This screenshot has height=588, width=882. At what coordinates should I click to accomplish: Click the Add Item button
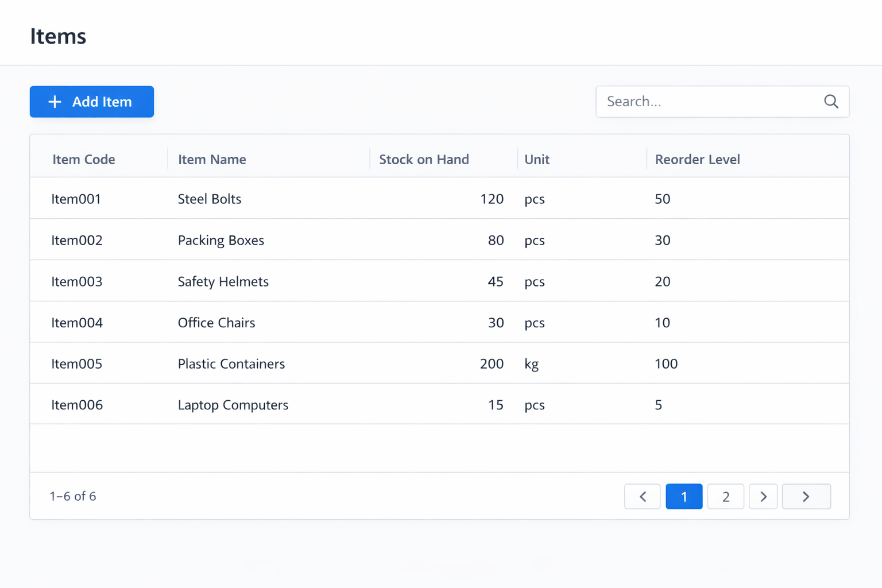click(x=92, y=102)
